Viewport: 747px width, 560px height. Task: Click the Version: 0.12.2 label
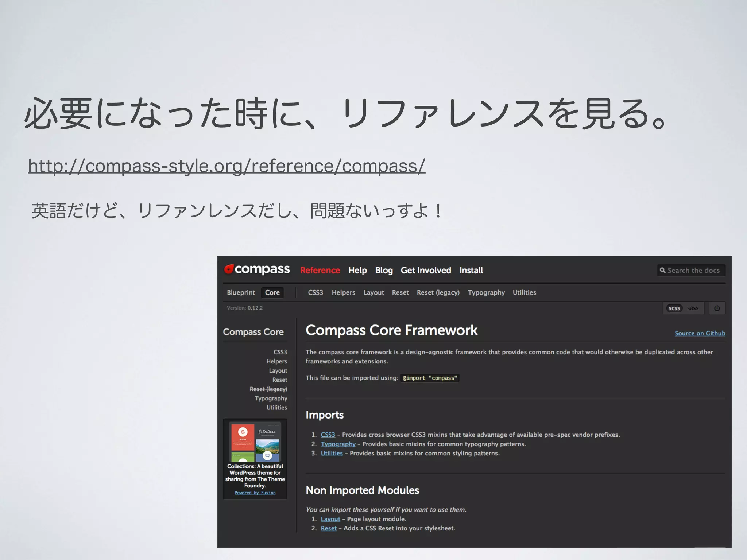pos(244,308)
